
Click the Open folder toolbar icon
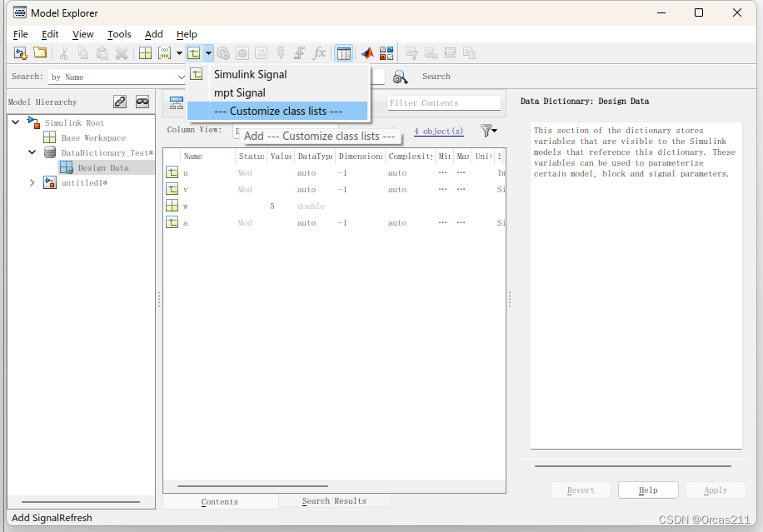point(40,52)
